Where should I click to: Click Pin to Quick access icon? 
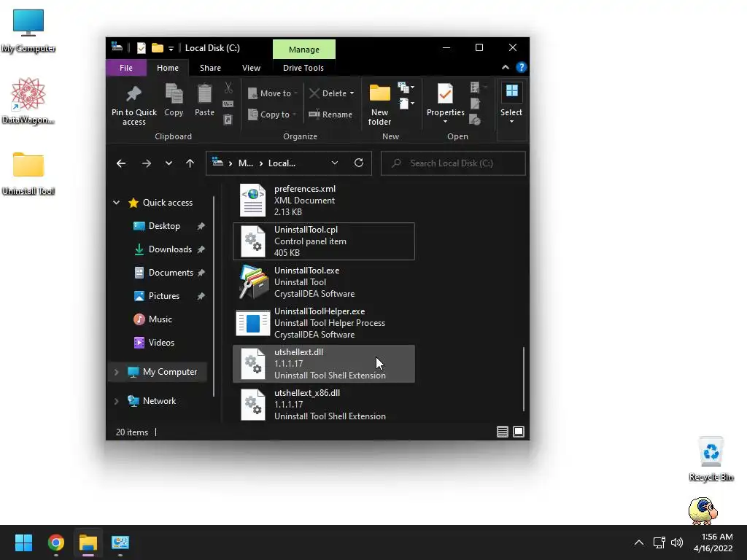coord(134,94)
